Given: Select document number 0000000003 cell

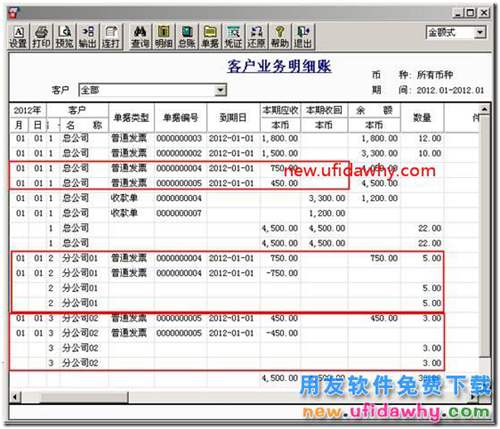Looking at the screenshot, I should (179, 138).
